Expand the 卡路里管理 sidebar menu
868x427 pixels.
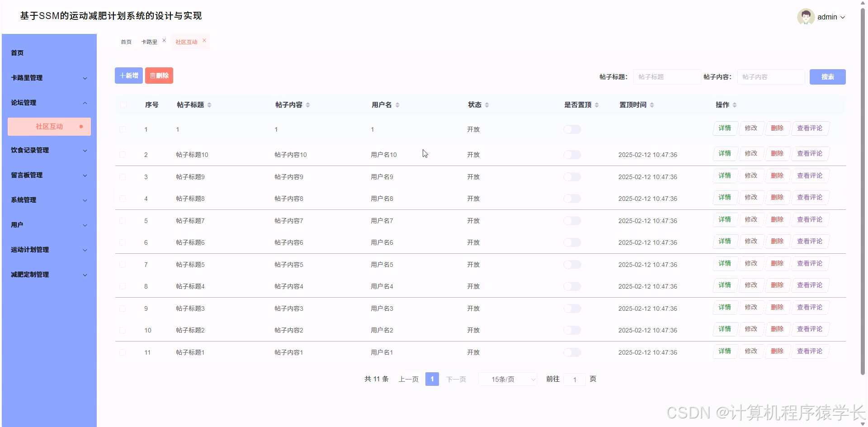pos(49,77)
